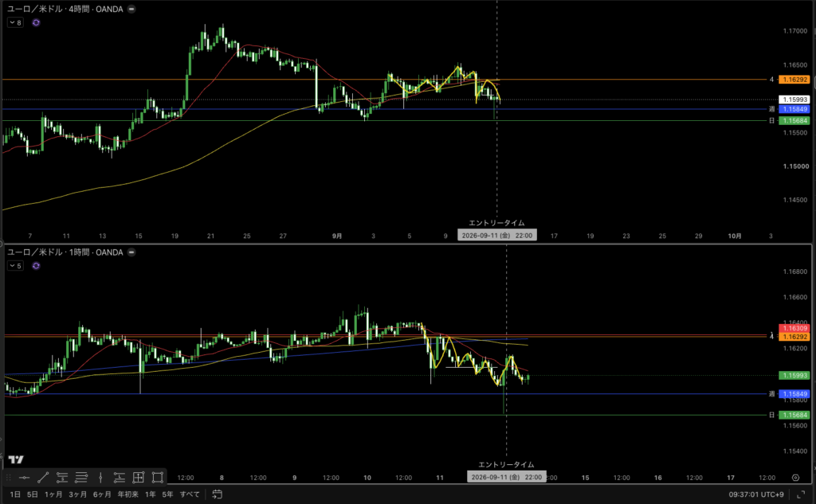
Task: Open time axis settings gear icon
Action: point(795,478)
